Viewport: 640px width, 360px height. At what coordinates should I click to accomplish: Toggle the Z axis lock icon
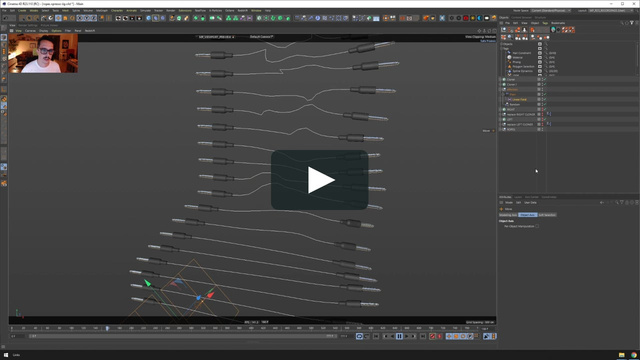click(94, 18)
